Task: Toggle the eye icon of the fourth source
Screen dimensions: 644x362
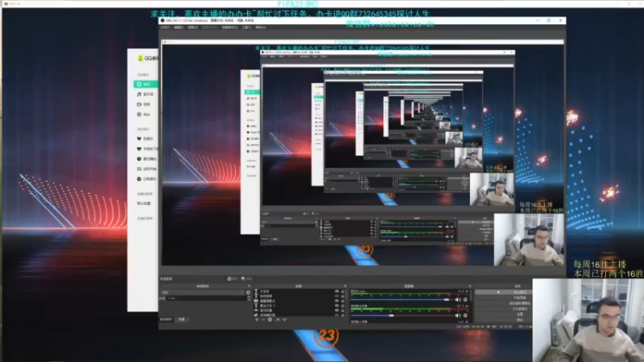Action: tap(336, 306)
